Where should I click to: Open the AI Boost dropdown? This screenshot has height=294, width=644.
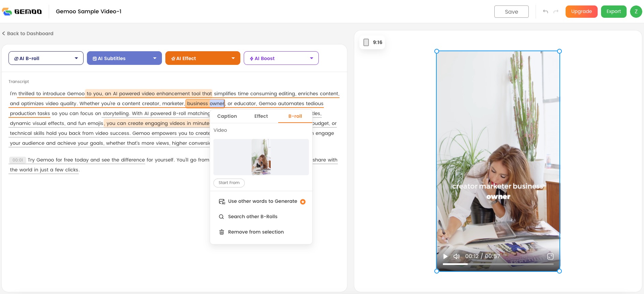[281, 58]
